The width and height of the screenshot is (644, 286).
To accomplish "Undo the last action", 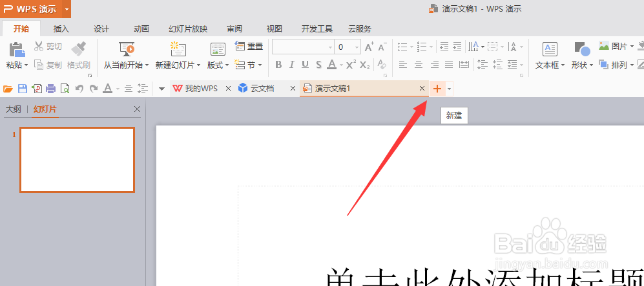I will (79, 89).
